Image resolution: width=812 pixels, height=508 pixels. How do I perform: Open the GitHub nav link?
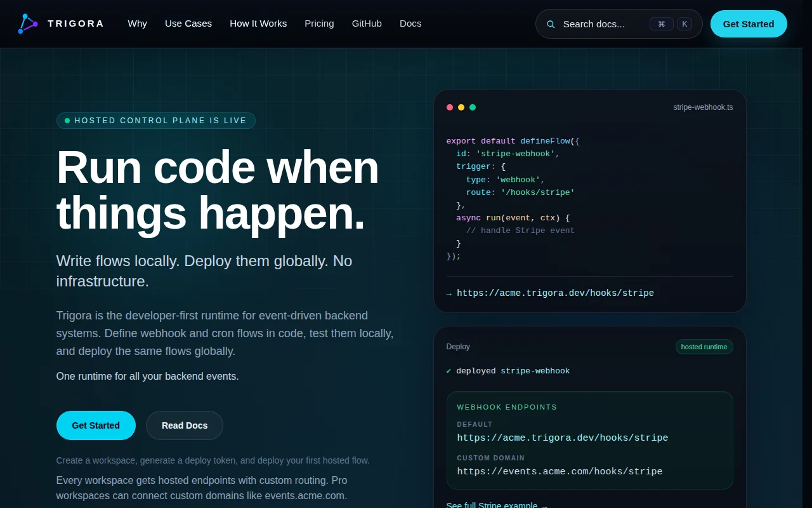(367, 23)
